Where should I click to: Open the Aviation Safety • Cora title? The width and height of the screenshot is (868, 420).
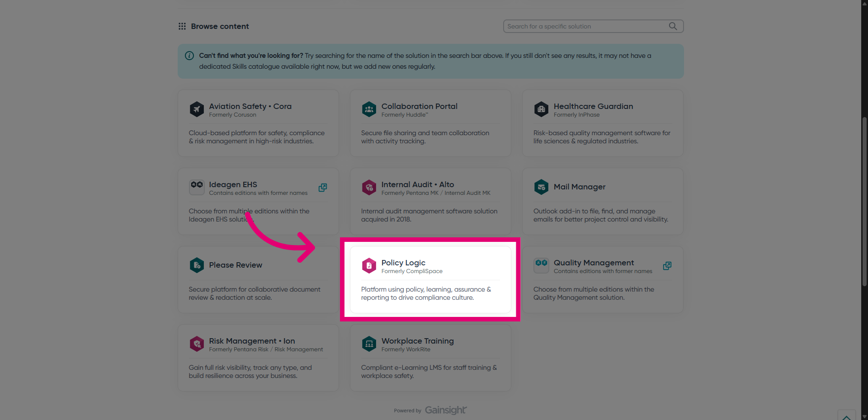250,106
